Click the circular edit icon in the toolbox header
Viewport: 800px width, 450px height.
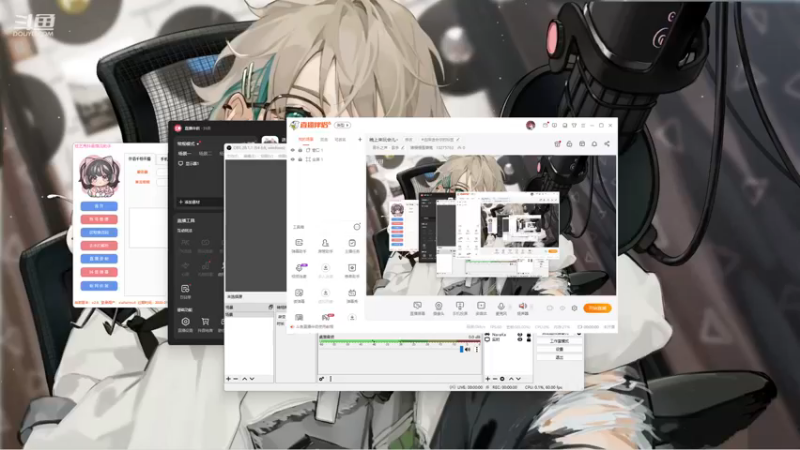point(357,227)
